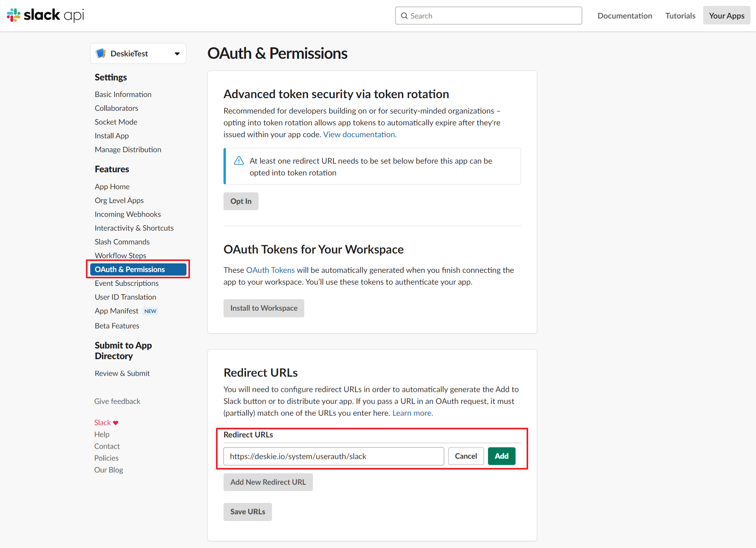This screenshot has height=548, width=756.
Task: Open User ID Translation
Action: pyautogui.click(x=125, y=297)
